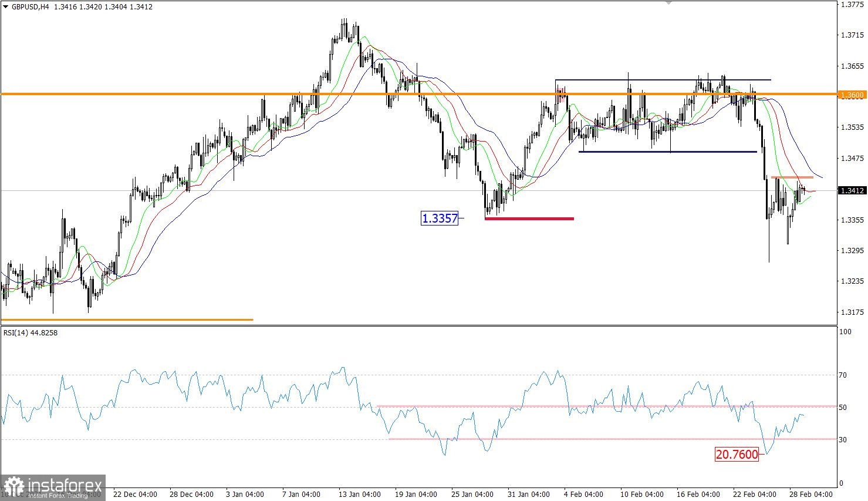This screenshot has width=868, height=501.
Task: Select the upper pink RSI line at level 50
Action: point(606,406)
